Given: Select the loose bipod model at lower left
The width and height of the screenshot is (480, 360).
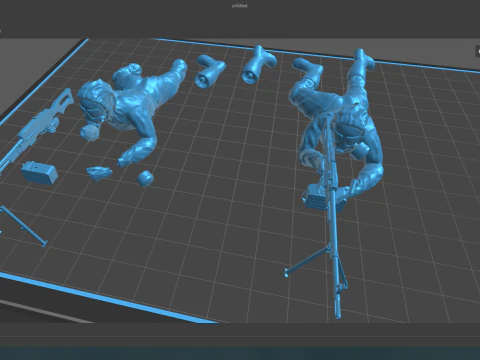Looking at the screenshot, I should click(23, 227).
